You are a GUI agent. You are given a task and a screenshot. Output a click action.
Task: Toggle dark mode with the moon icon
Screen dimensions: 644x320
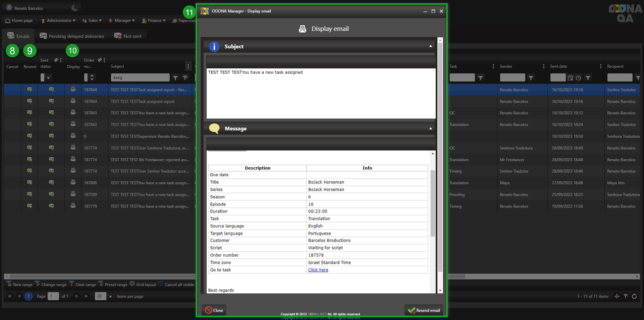[x=74, y=8]
